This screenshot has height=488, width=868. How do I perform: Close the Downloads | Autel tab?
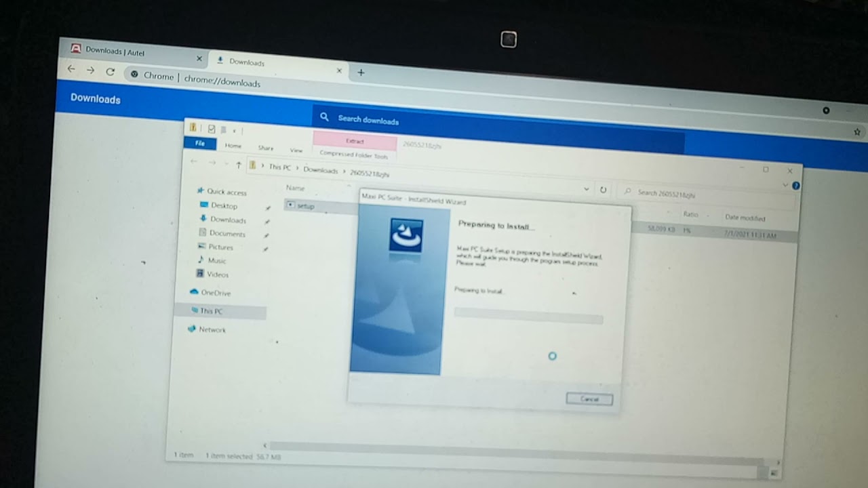coord(199,59)
